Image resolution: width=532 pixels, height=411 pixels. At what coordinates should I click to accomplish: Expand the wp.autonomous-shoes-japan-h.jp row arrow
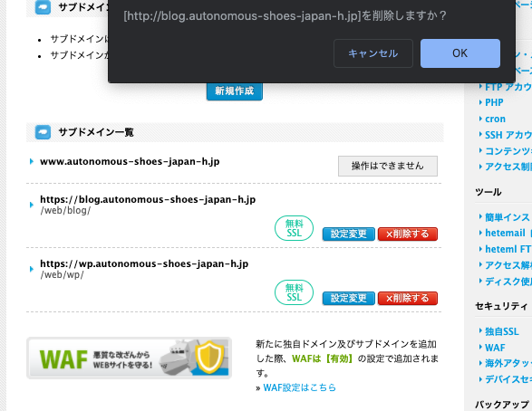pos(32,269)
